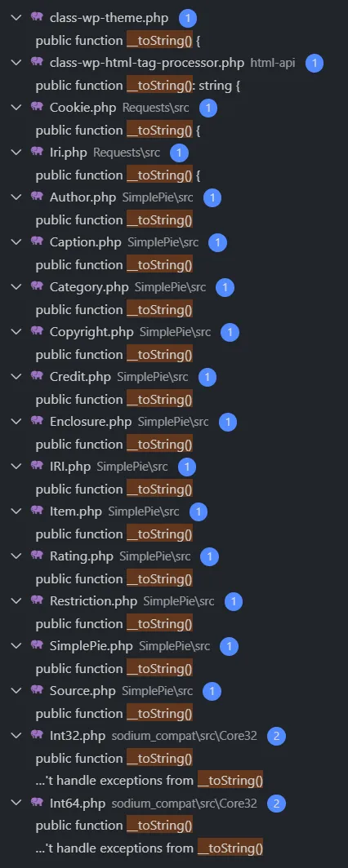Viewport: 348px width, 868px height.
Task: Click the PHP icon next to Rating.php
Action: pyautogui.click(x=37, y=556)
